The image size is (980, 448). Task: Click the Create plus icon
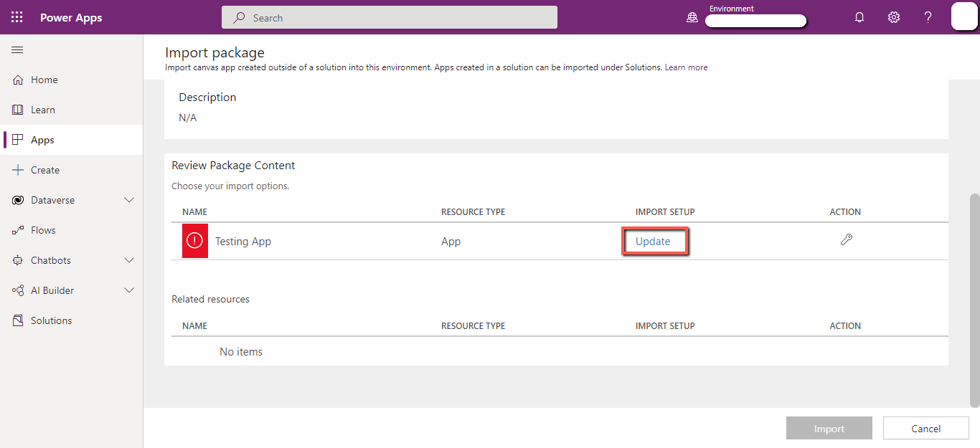click(18, 170)
